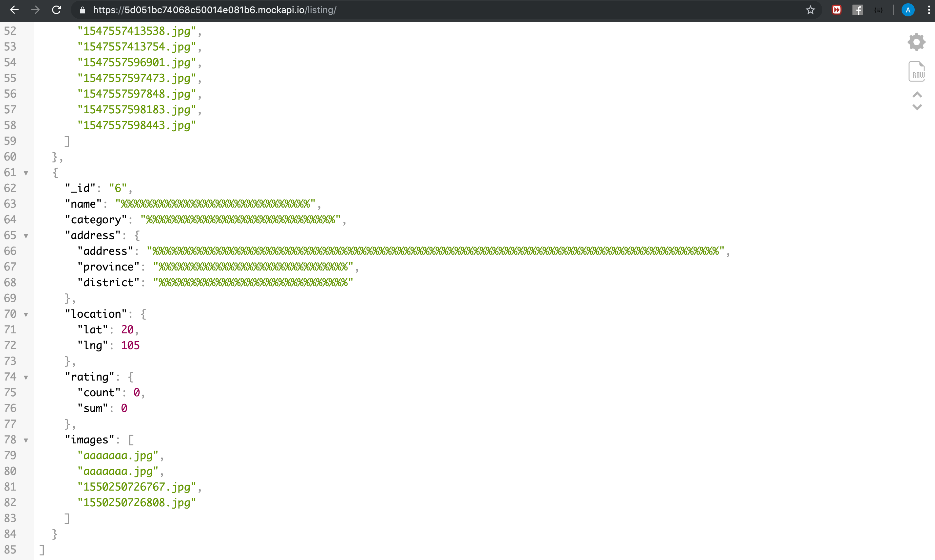Select "1547557597473.jpg" string

tap(137, 78)
